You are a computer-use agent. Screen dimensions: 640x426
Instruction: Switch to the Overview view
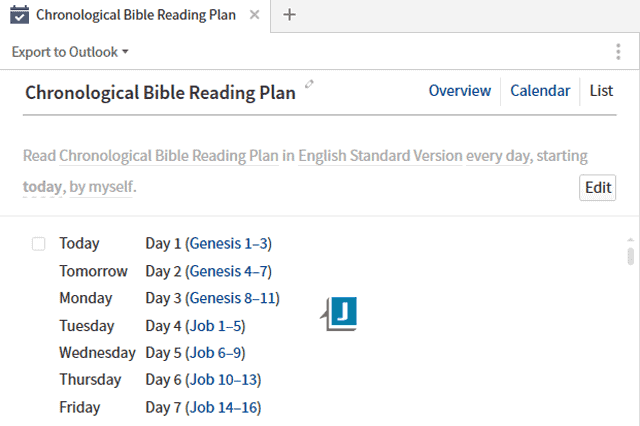460,91
